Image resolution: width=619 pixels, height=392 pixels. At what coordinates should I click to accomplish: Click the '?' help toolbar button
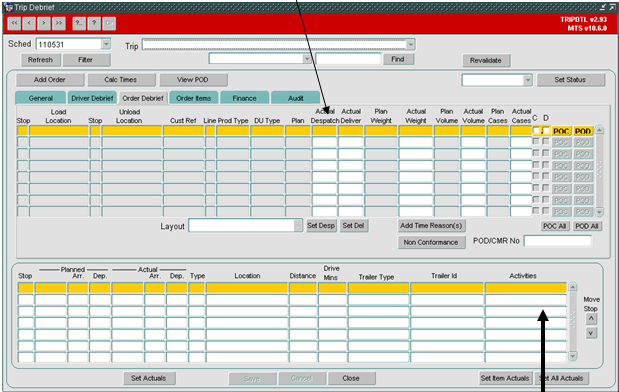click(x=94, y=24)
